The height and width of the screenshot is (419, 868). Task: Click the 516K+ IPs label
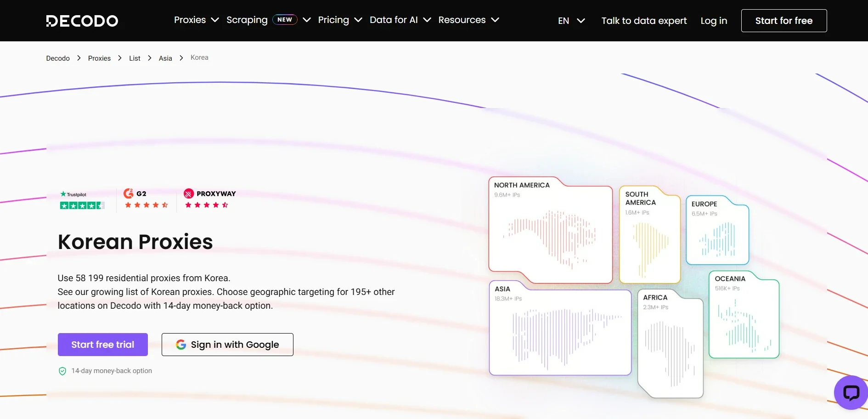pyautogui.click(x=727, y=289)
